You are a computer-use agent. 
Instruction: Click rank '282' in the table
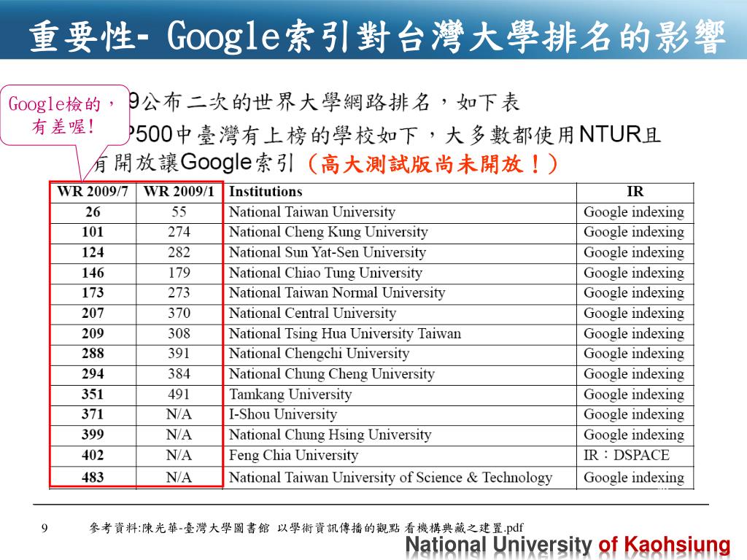[x=179, y=252]
